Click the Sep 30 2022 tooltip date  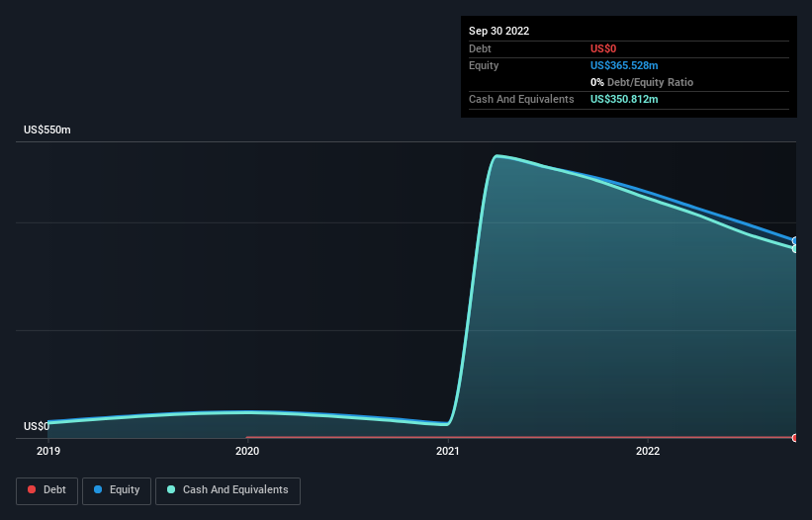[x=498, y=31]
